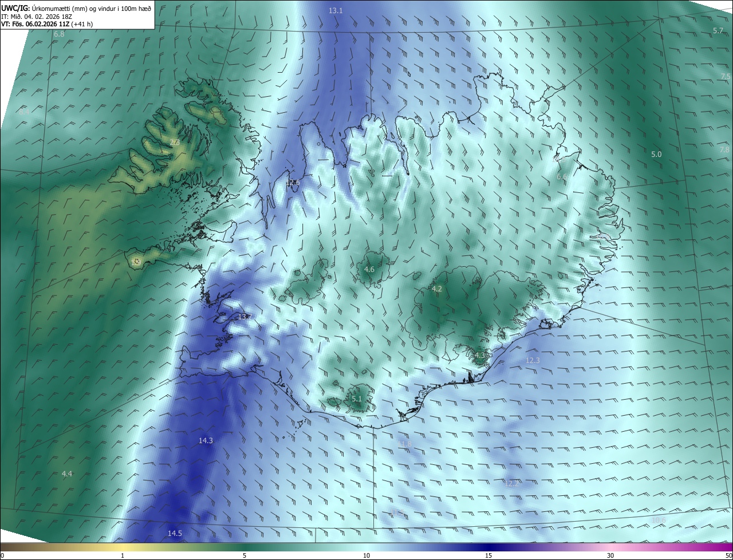Click the 5 tick on the color scale
The height and width of the screenshot is (560, 733).
[x=245, y=555]
